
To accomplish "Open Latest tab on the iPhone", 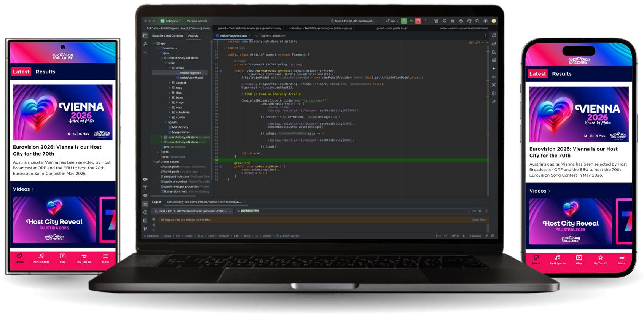I will coord(537,74).
